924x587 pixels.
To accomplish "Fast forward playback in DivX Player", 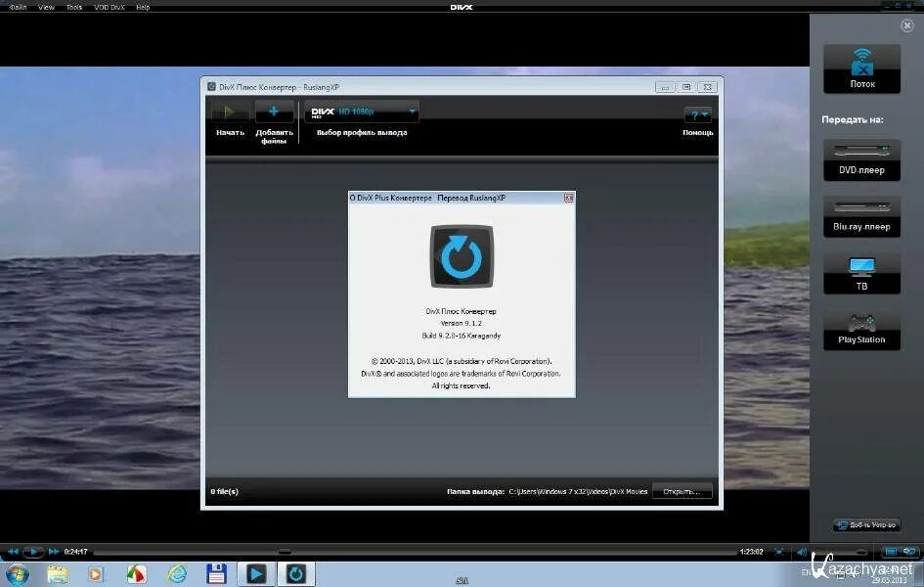I will click(54, 552).
